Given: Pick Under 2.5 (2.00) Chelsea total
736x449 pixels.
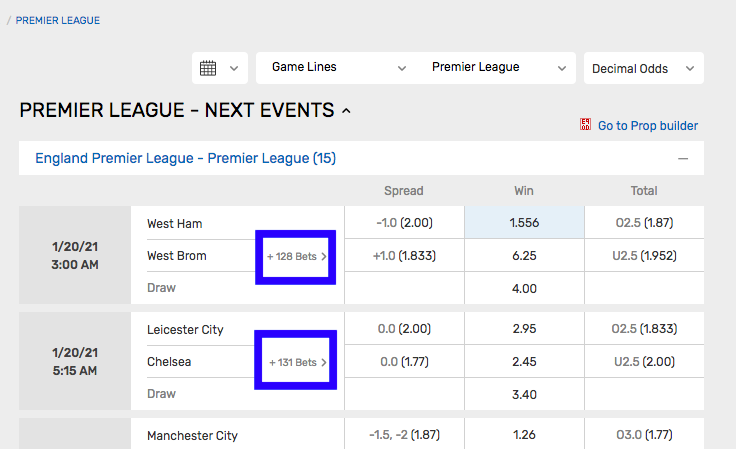Looking at the screenshot, I should [x=644, y=362].
